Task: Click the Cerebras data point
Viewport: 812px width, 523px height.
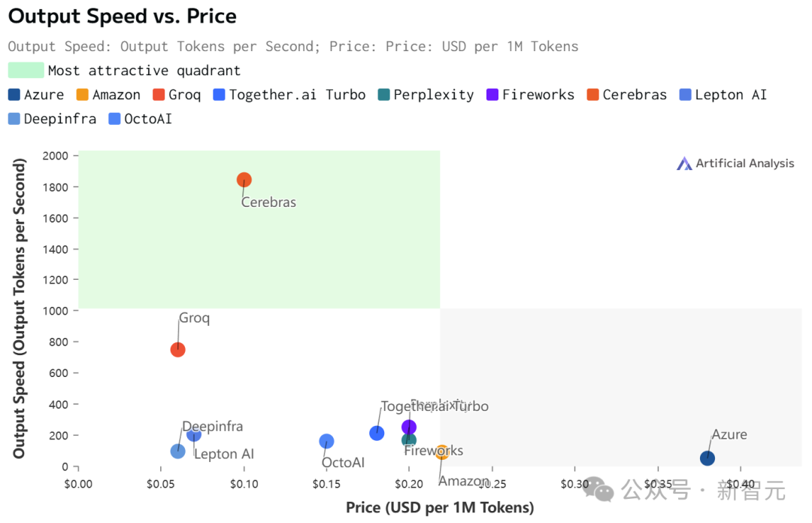Action: pyautogui.click(x=244, y=180)
